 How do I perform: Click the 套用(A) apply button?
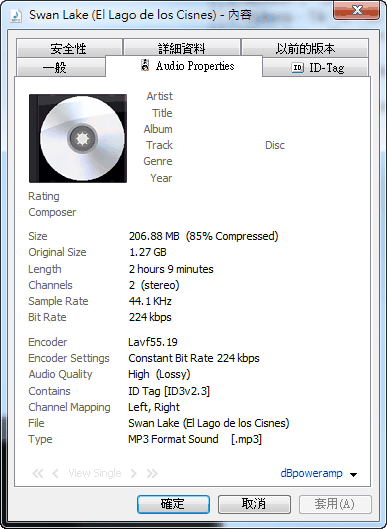335,504
